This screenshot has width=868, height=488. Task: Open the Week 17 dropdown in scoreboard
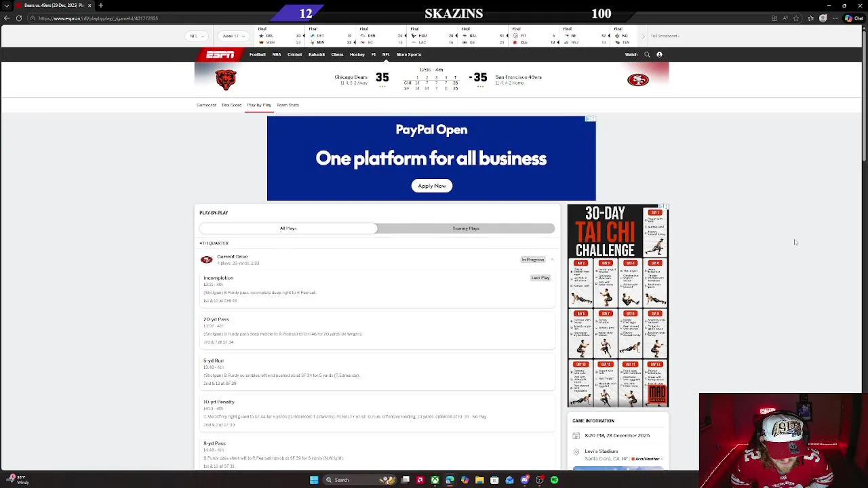[x=233, y=36]
